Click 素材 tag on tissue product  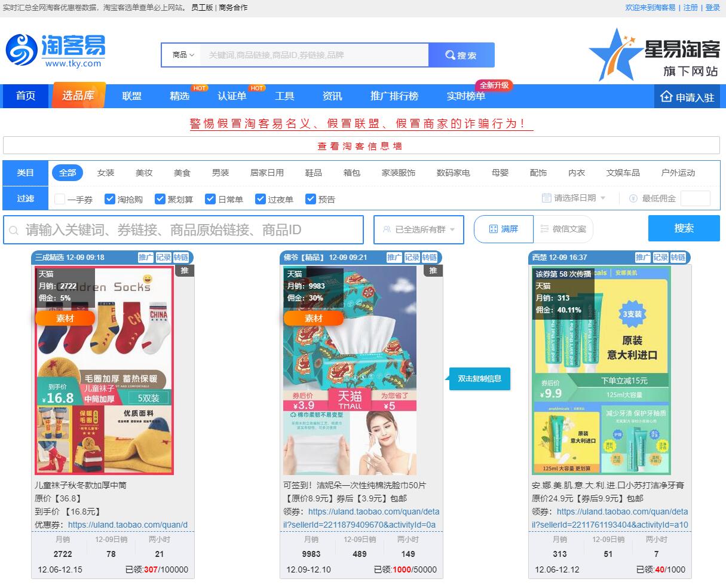point(314,318)
